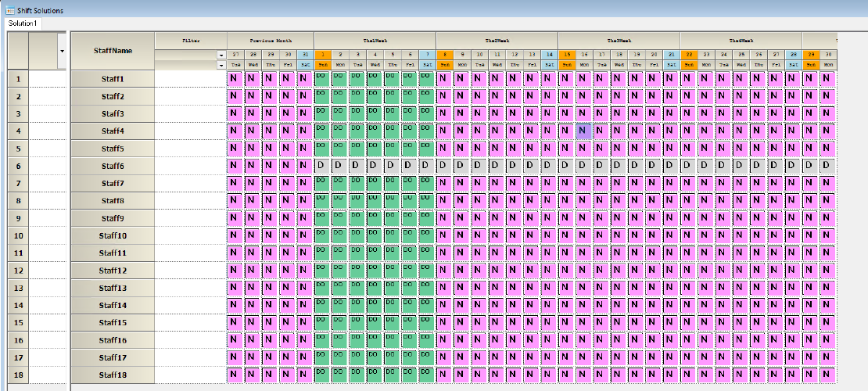This screenshot has height=391, width=868.
Task: Click the date 31 column header
Action: coord(305,55)
